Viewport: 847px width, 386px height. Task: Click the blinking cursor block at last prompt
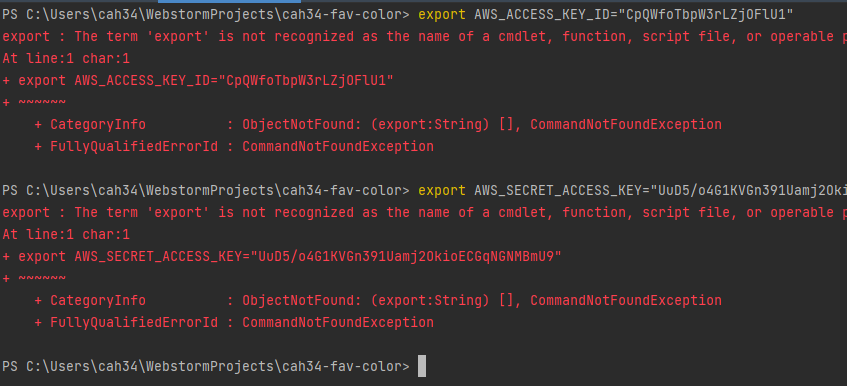pos(422,366)
